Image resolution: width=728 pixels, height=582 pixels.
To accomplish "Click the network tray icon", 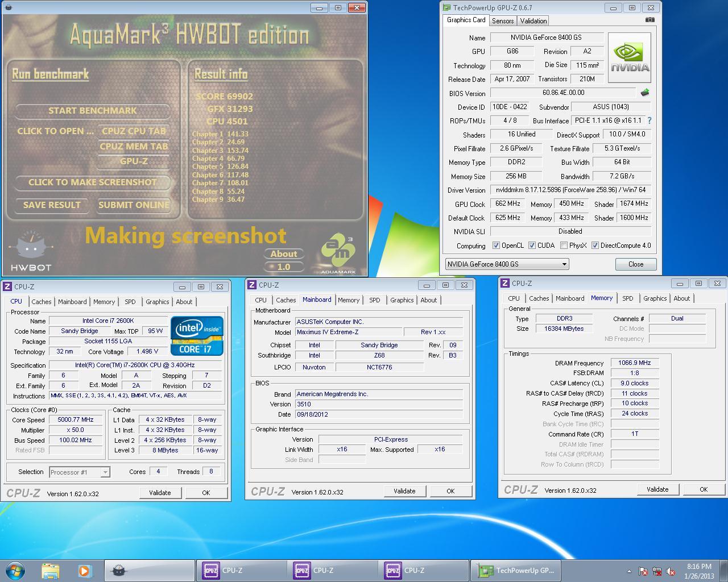I will coord(657,571).
